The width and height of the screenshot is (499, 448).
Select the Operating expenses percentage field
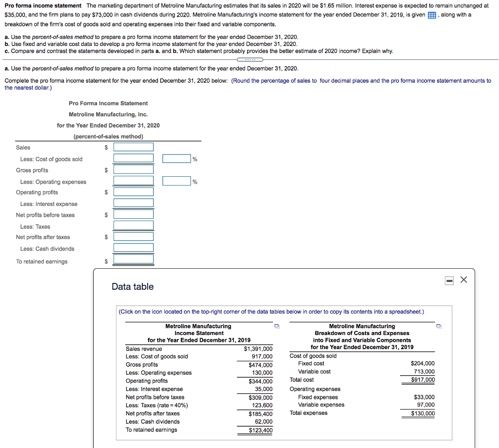click(176, 181)
